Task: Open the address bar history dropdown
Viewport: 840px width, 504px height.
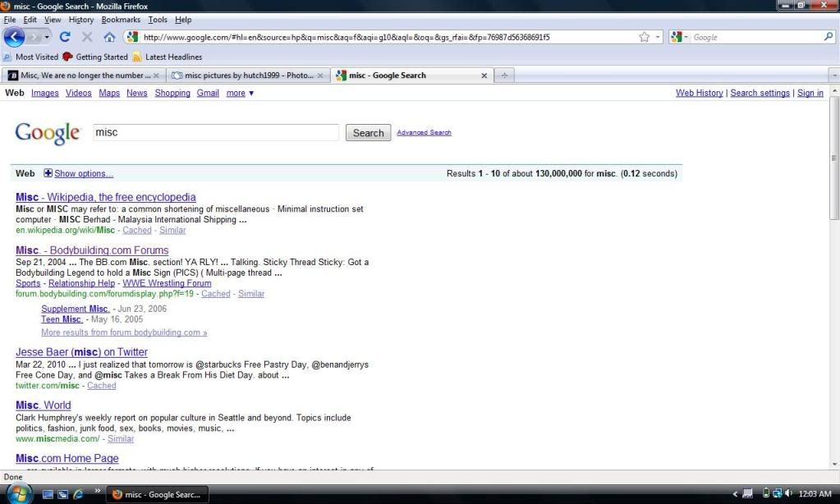Action: [x=658, y=37]
